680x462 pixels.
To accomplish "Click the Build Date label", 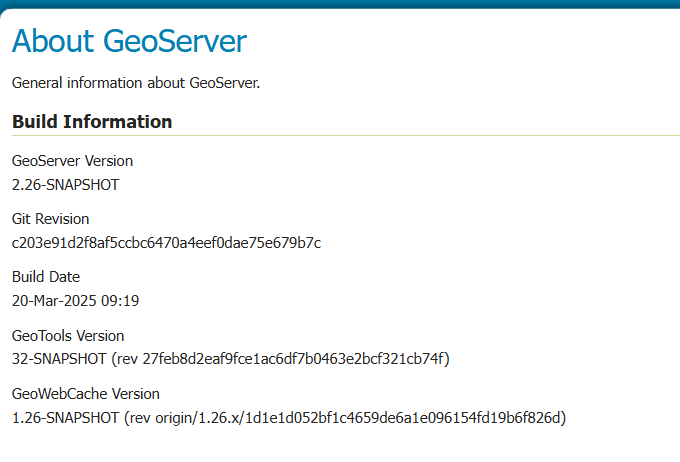I will pyautogui.click(x=46, y=277).
